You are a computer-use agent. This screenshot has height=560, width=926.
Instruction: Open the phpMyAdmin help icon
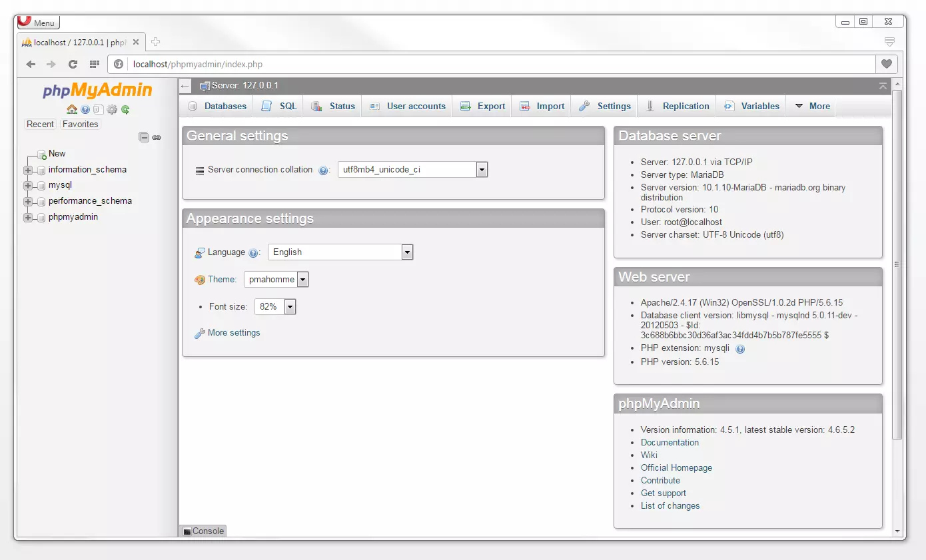coord(85,109)
